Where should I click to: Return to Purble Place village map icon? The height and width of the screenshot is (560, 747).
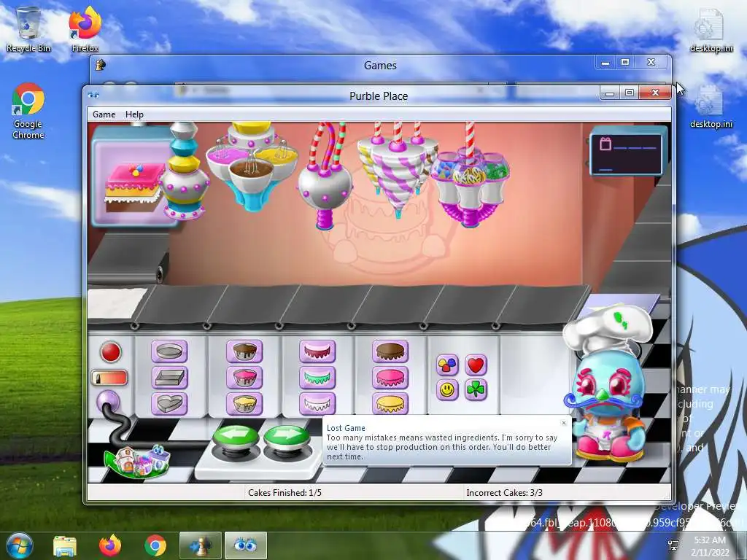(x=137, y=461)
